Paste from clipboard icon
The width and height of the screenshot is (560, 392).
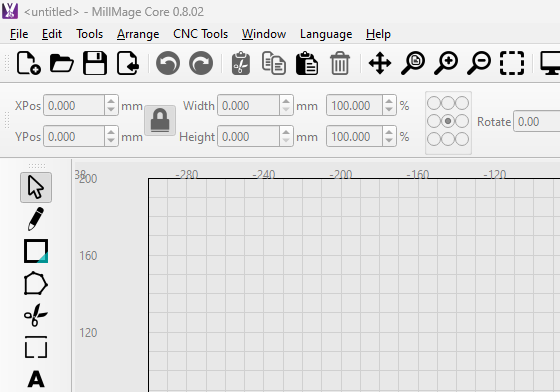(x=307, y=63)
